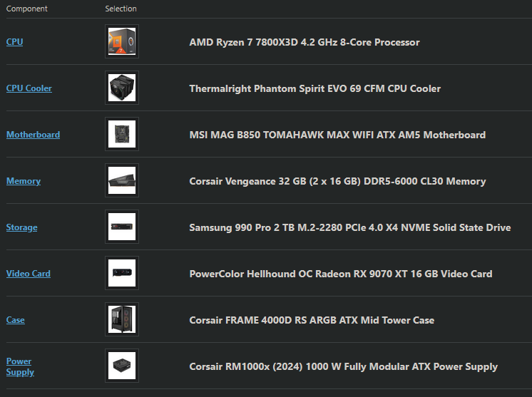Click the MSI motherboard product thumbnail

pyautogui.click(x=122, y=134)
